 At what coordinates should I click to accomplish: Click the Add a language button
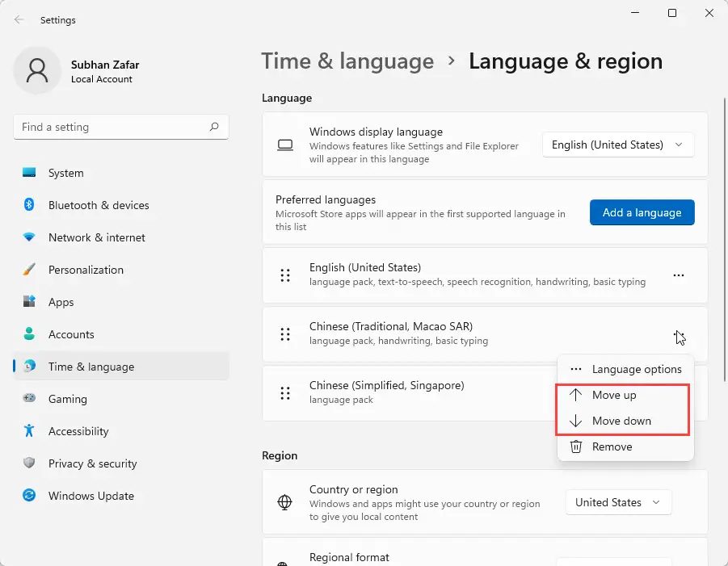click(642, 212)
